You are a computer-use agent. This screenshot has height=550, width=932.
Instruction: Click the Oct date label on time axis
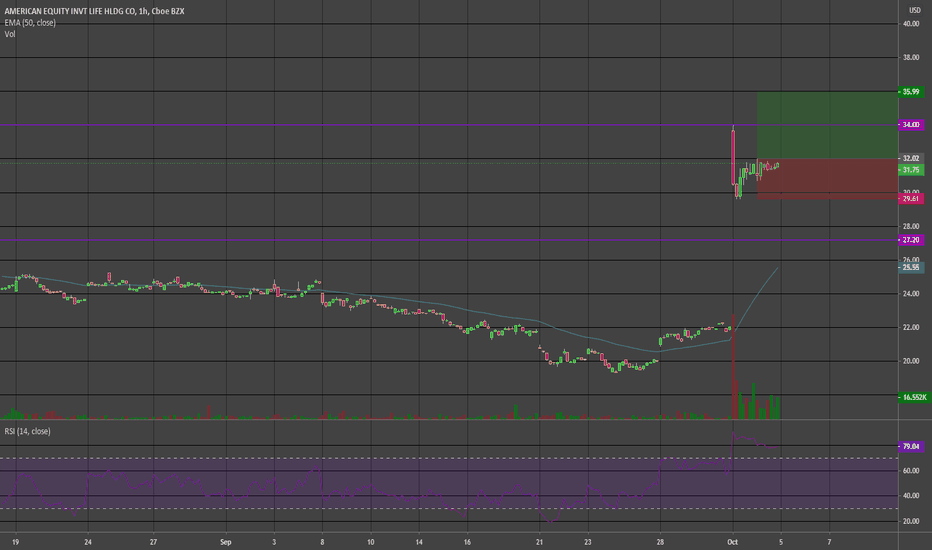(733, 542)
